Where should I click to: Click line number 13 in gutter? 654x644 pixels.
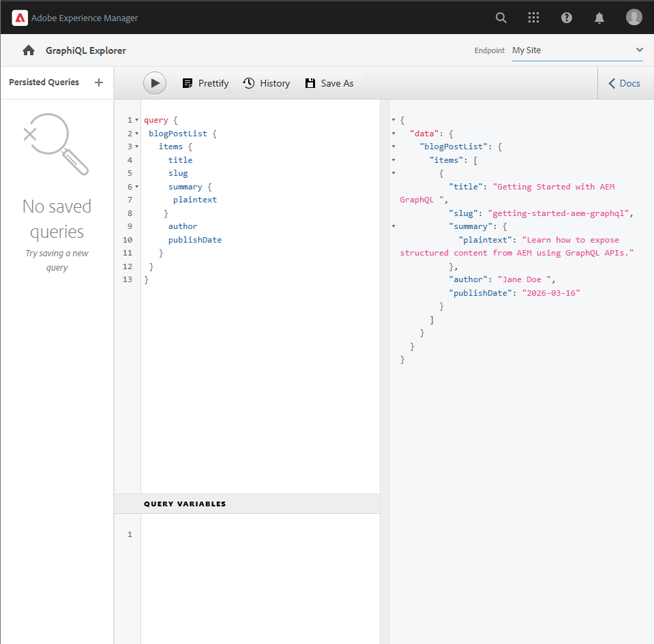coord(128,279)
